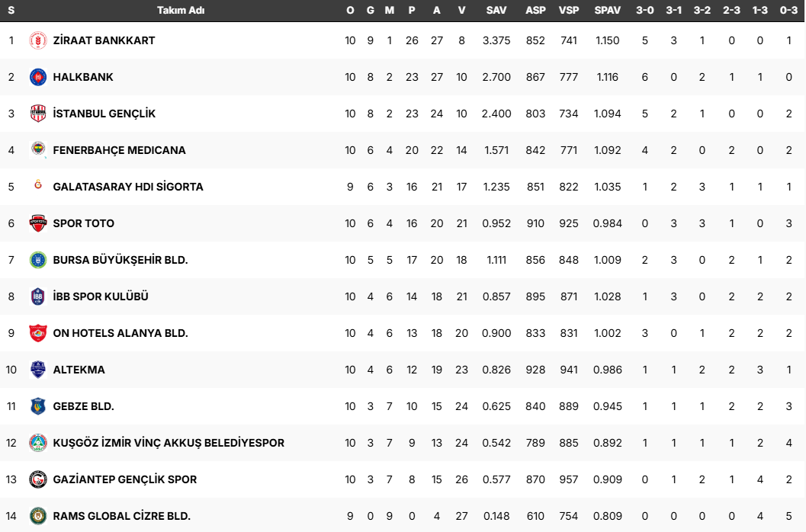Open the GAZİANTEP GENÇLİK SPOR team link

125,479
